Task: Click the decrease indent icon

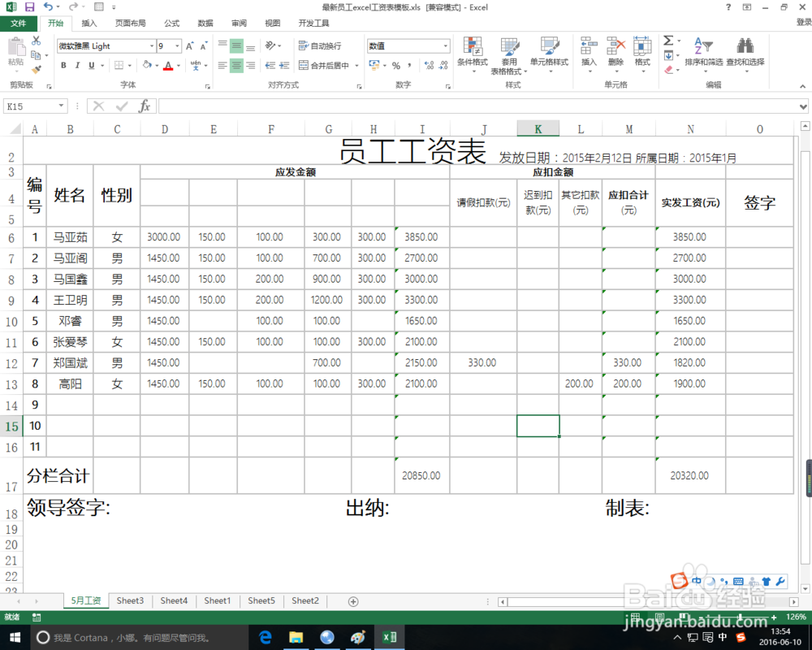Action: point(270,65)
